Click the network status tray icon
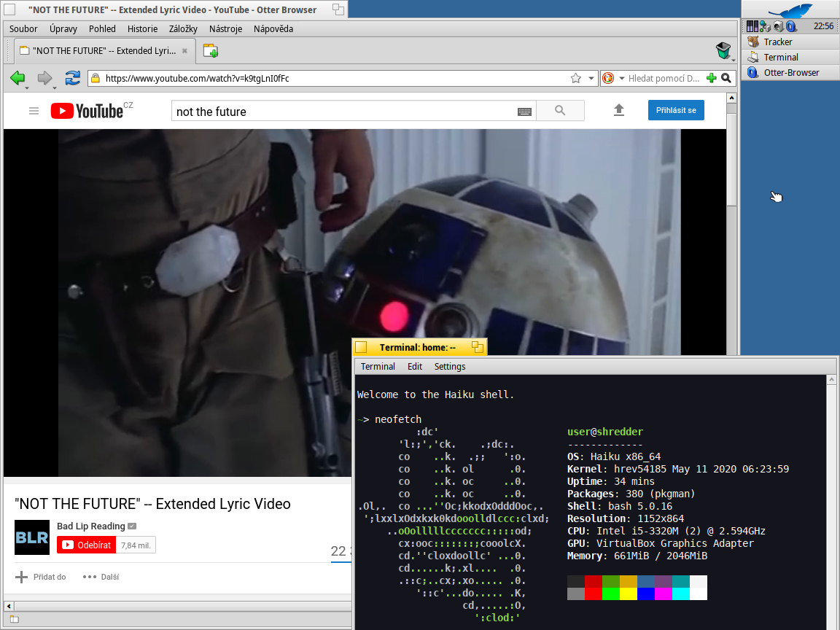Image resolution: width=840 pixels, height=630 pixels. tap(765, 26)
